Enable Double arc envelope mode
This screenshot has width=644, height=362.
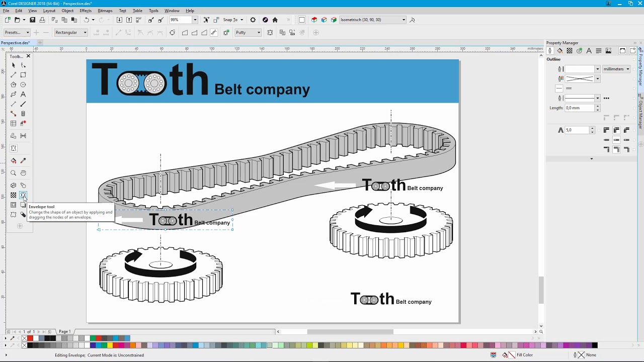pyautogui.click(x=204, y=33)
